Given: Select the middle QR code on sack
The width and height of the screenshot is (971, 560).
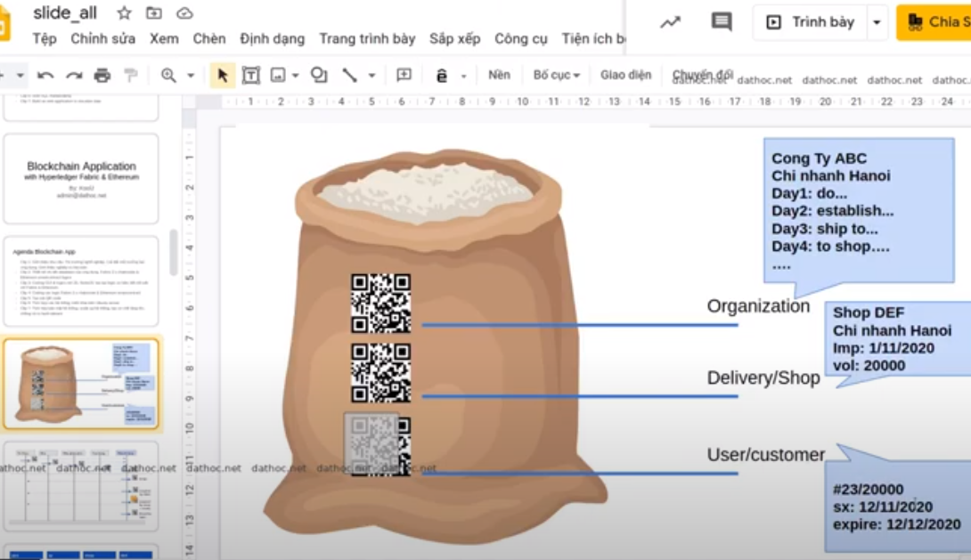Looking at the screenshot, I should tap(381, 373).
